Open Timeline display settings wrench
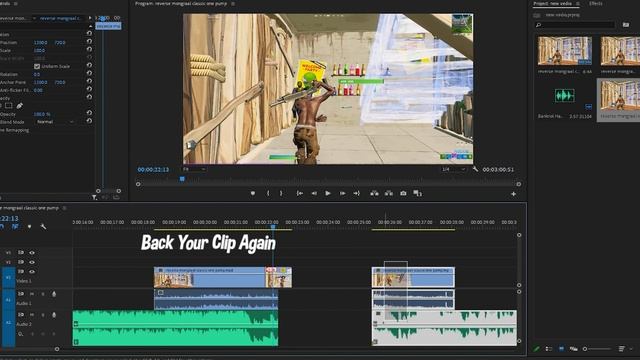The image size is (640, 360). coord(43,227)
